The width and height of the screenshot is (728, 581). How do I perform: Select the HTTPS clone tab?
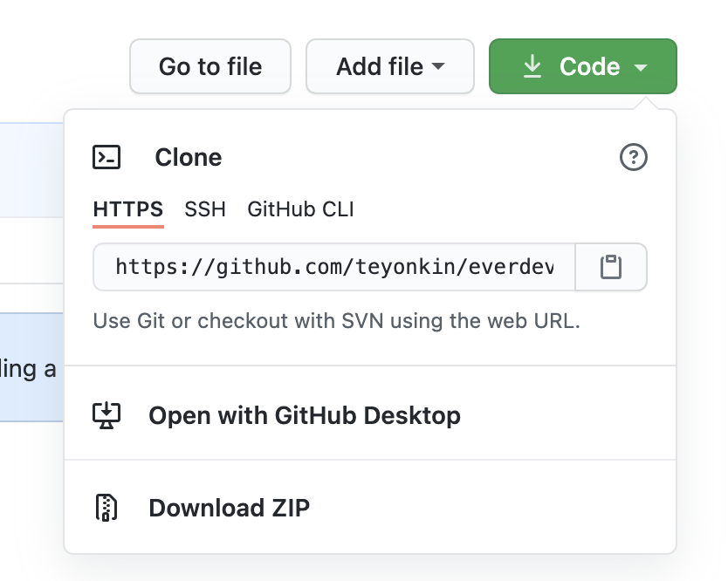128,209
